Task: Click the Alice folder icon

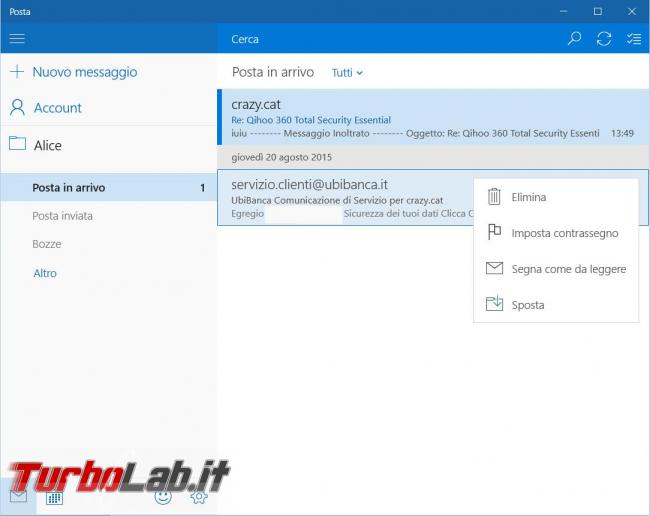Action: pos(17,143)
